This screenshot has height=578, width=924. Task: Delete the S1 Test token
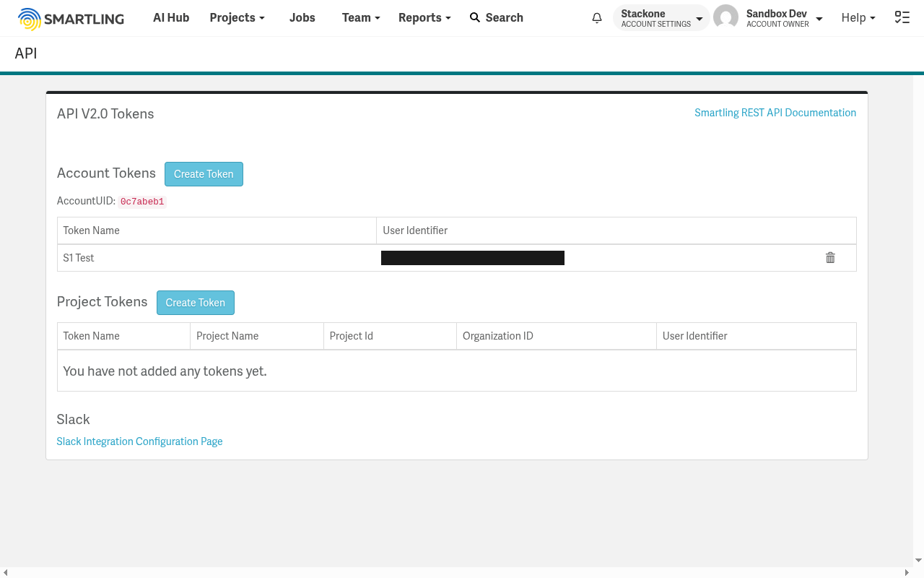point(830,258)
